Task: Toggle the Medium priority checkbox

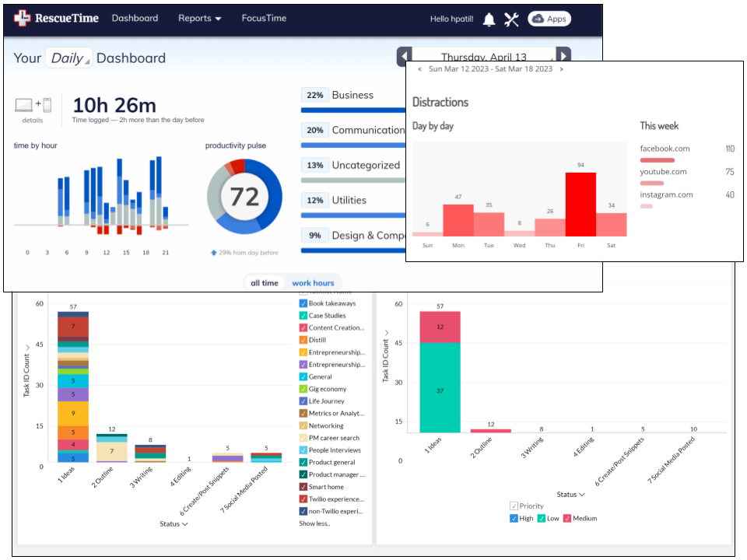Action: [x=567, y=519]
